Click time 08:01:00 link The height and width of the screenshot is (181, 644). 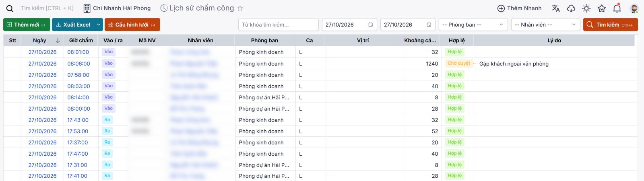pyautogui.click(x=78, y=52)
